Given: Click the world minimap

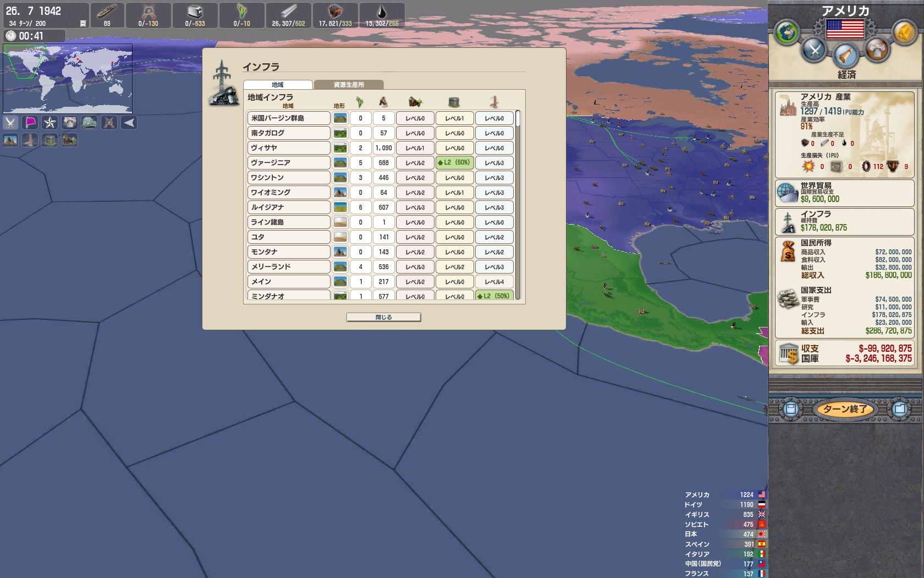Looking at the screenshot, I should [68, 78].
